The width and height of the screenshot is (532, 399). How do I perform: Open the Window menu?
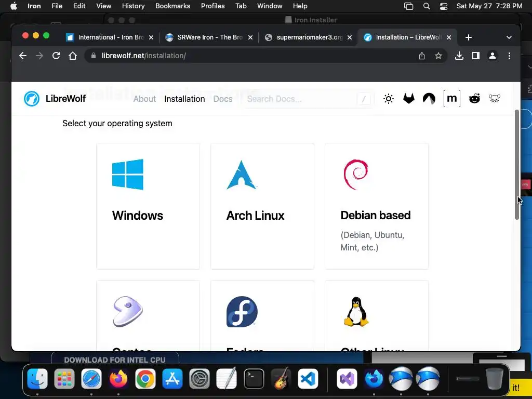270,6
